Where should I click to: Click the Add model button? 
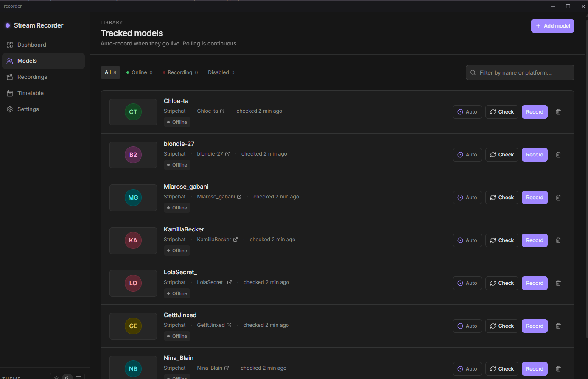[x=552, y=26]
